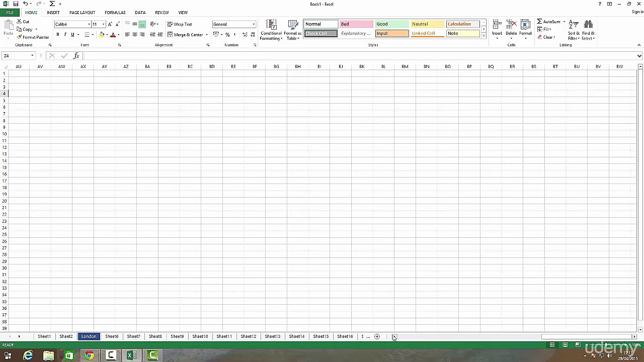Toggle Bold formatting
The height and width of the screenshot is (362, 644).
(x=57, y=35)
